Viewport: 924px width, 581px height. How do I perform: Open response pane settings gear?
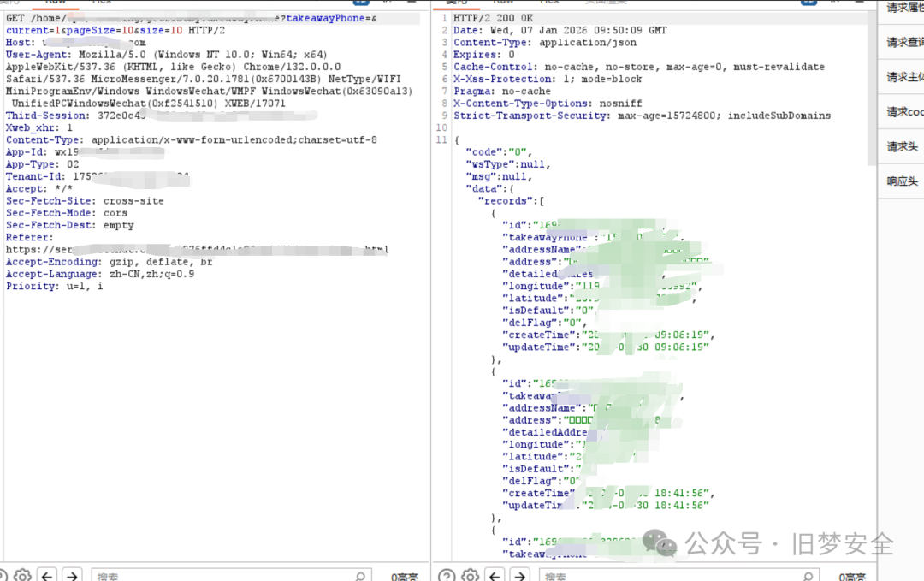[x=471, y=575]
